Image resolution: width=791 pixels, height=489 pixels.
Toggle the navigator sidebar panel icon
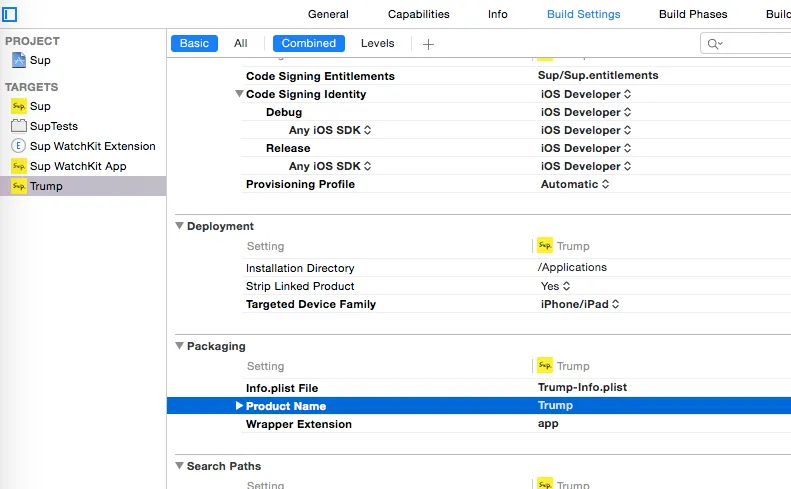tap(10, 14)
